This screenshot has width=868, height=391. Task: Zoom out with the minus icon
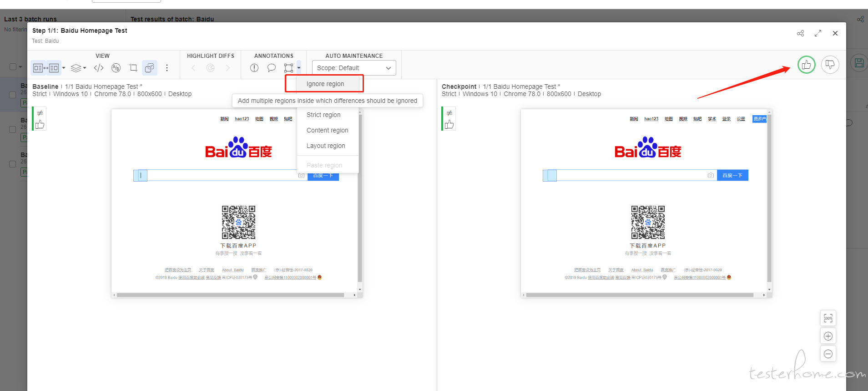[x=828, y=354]
